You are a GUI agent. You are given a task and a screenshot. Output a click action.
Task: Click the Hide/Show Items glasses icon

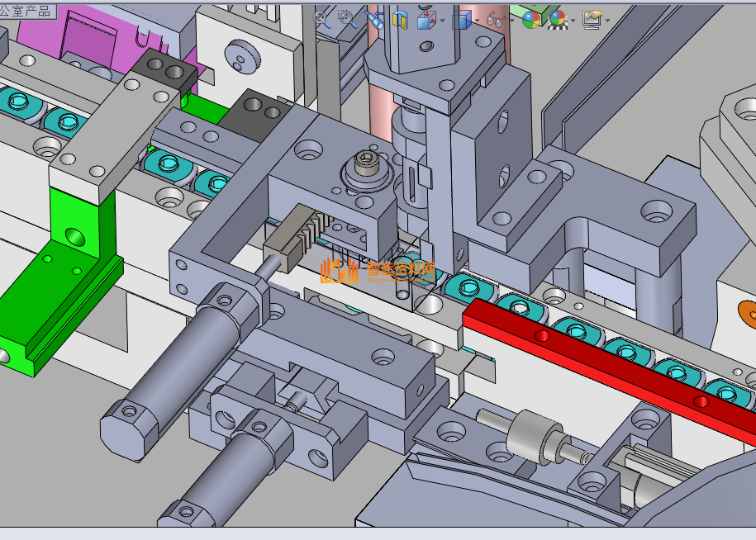(x=495, y=20)
